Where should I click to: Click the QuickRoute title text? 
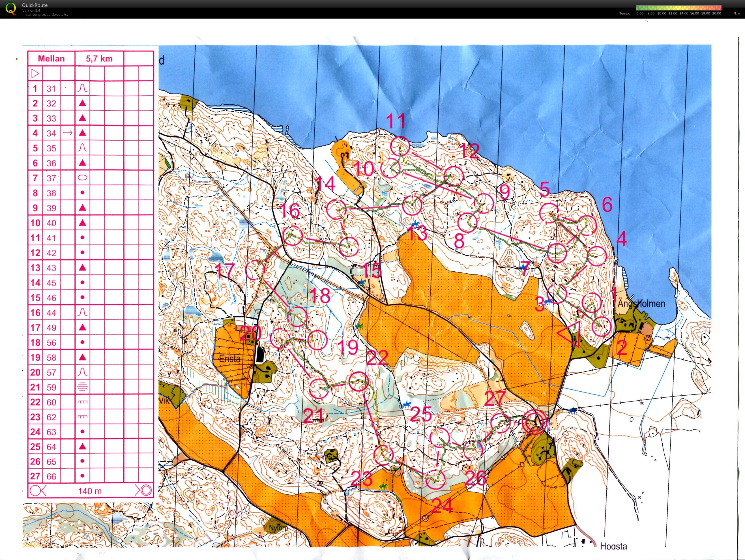tap(35, 5)
